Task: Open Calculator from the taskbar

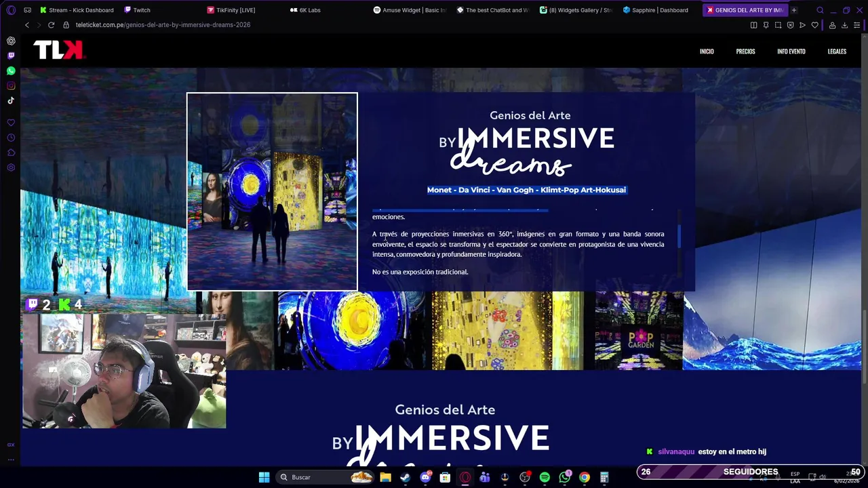Action: (604, 477)
